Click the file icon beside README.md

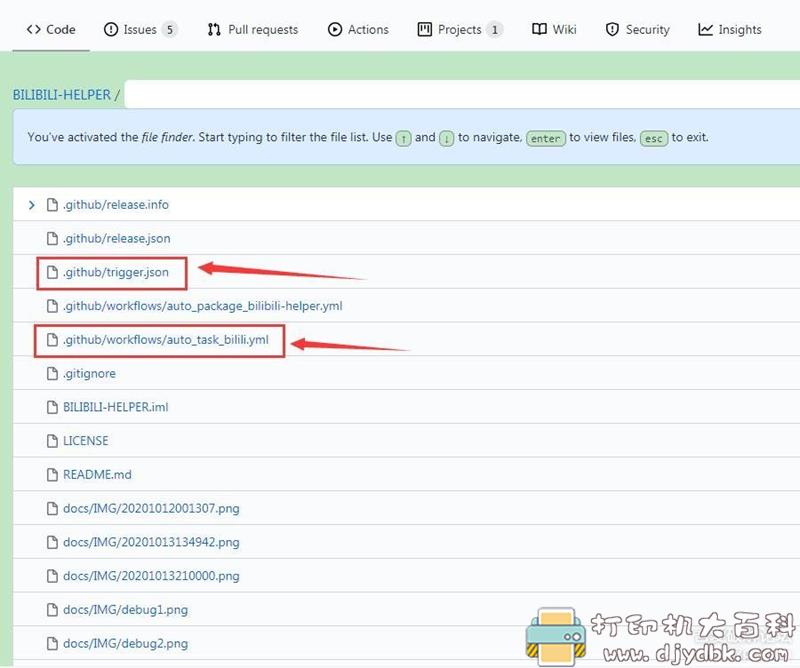tap(52, 474)
